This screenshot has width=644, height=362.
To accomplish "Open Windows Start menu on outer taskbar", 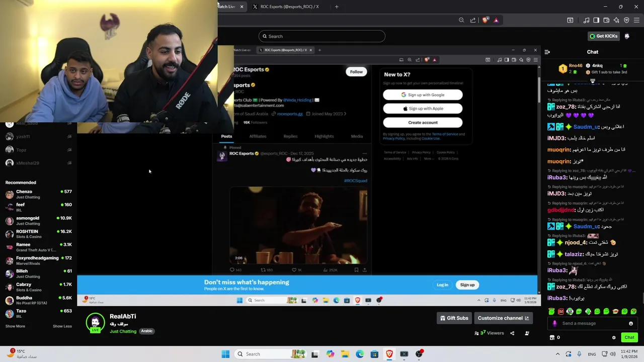I will click(225, 354).
